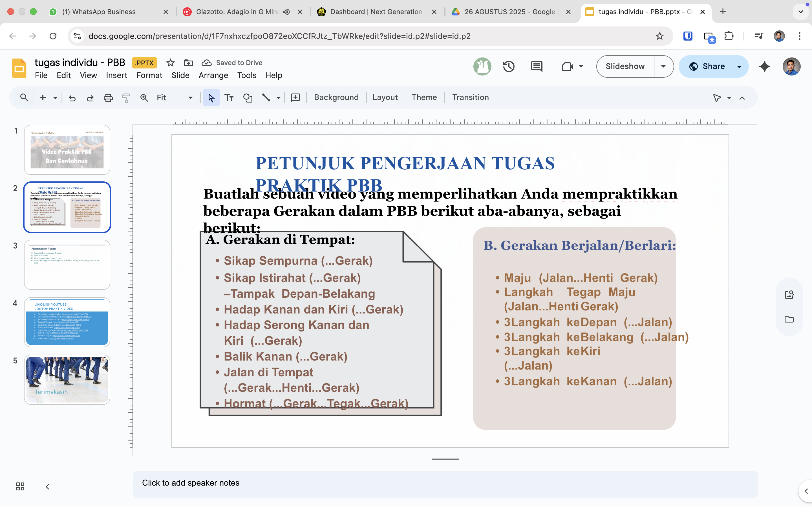
Task: Click the Background button
Action: point(336,97)
